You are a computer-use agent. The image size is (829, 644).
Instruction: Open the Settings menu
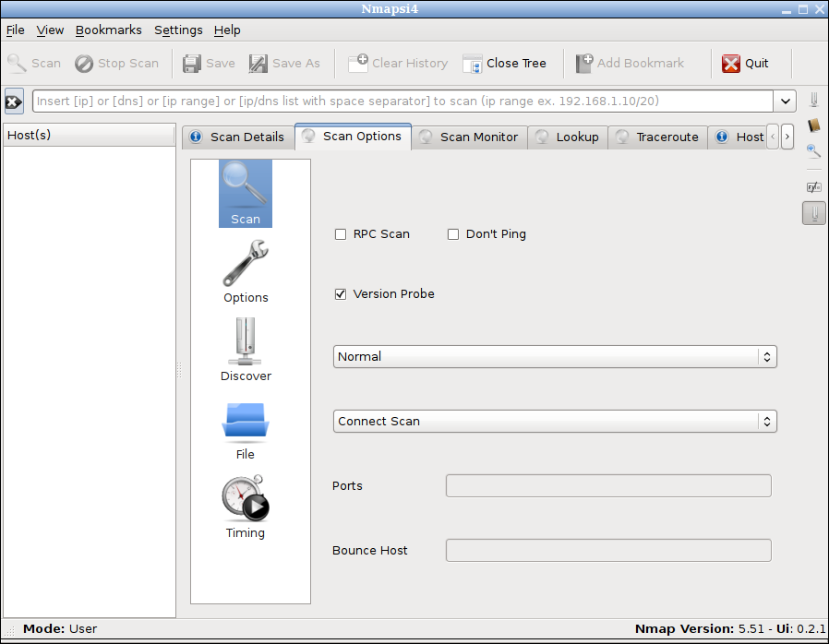pyautogui.click(x=179, y=30)
